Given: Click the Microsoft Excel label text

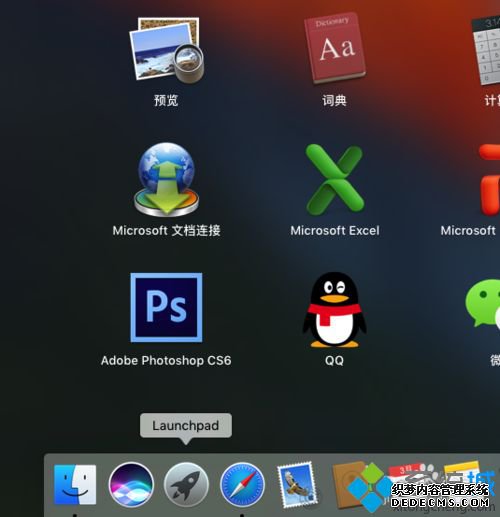Looking at the screenshot, I should [335, 231].
